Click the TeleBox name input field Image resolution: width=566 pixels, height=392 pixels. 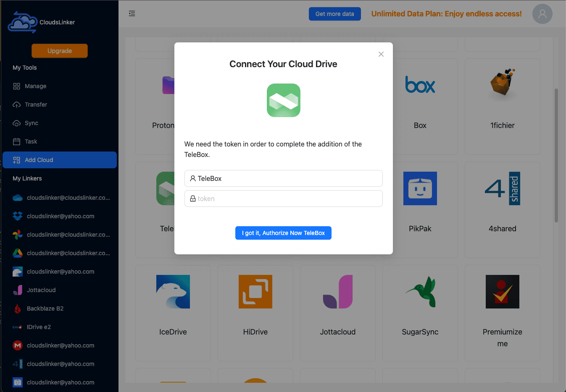pyautogui.click(x=284, y=178)
